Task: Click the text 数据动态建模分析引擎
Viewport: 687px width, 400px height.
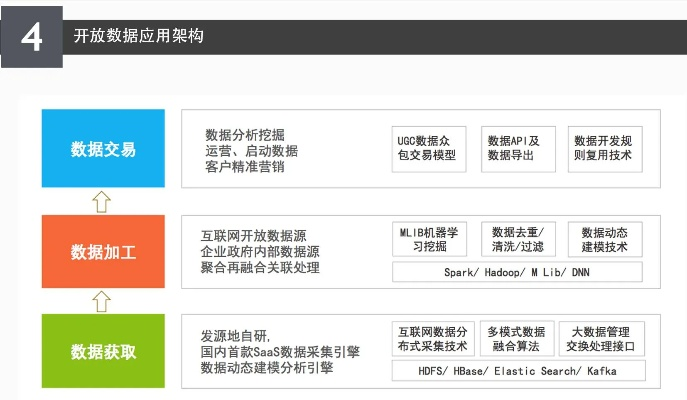Action: 267,368
